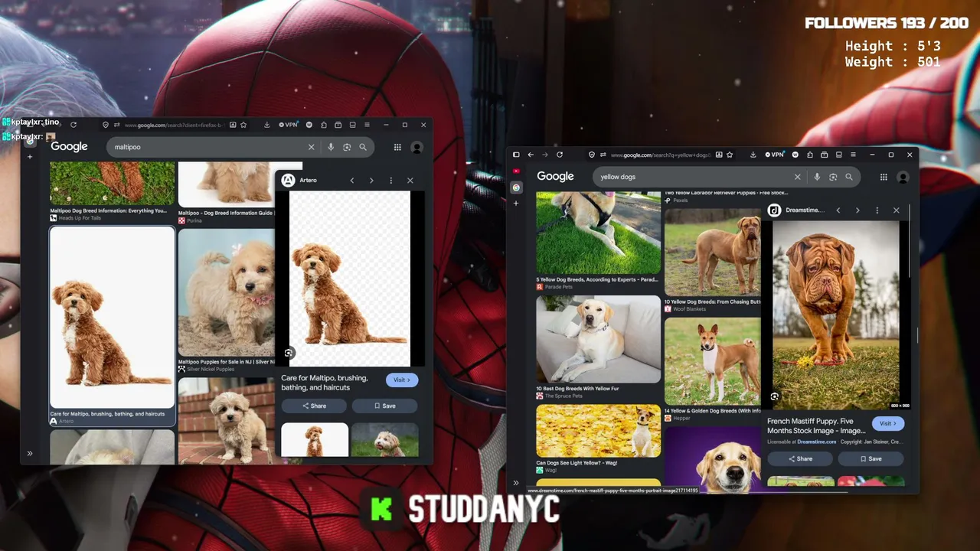Show the next image in the Artero preview
Image resolution: width=980 pixels, height=551 pixels.
pos(371,181)
